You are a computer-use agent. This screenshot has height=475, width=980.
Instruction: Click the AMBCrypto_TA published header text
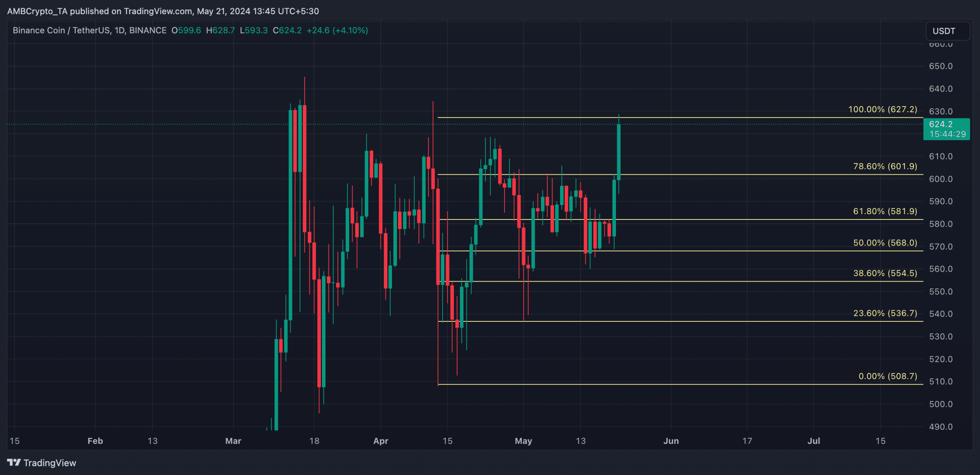pyautogui.click(x=163, y=11)
